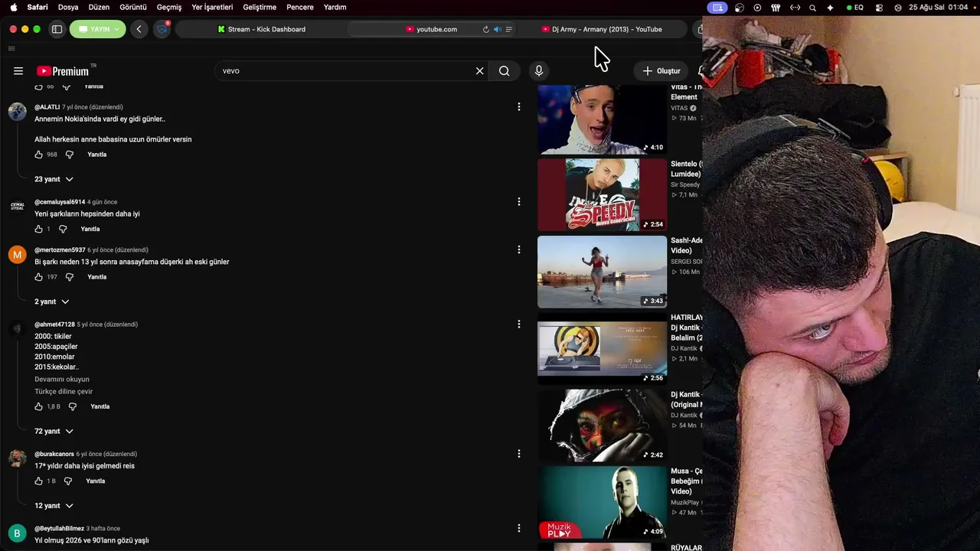Image resolution: width=980 pixels, height=551 pixels.
Task: Open the Apple menu
Action: click(13, 7)
